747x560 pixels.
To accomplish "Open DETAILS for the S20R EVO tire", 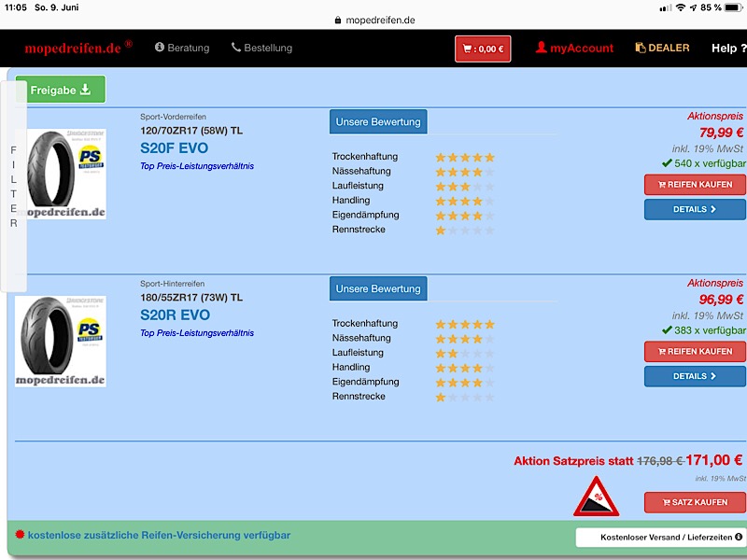I will tap(695, 376).
